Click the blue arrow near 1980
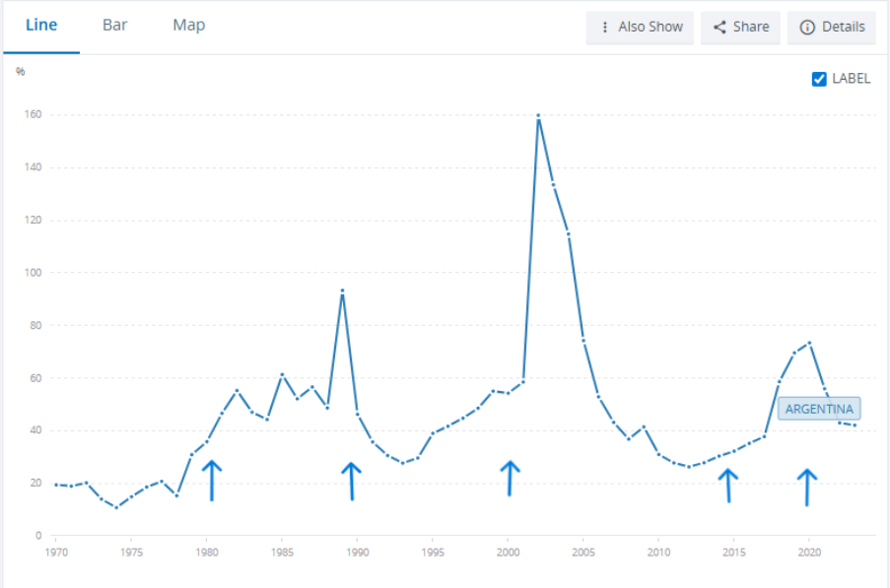 pos(211,480)
